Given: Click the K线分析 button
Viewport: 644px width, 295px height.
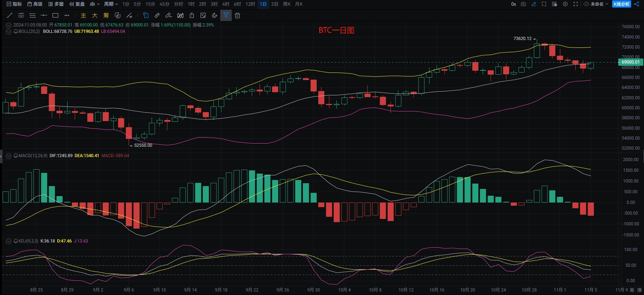Looking at the screenshot, I should 621,4.
